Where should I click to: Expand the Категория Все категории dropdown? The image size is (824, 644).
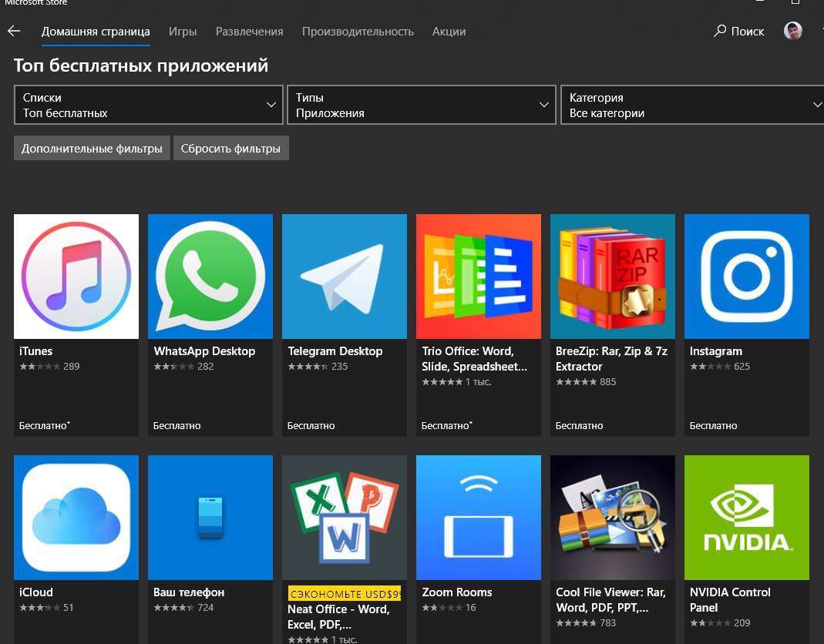pyautogui.click(x=692, y=105)
